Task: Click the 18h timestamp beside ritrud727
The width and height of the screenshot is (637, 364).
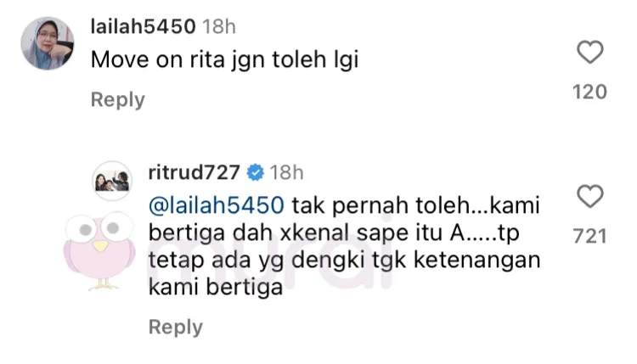Action: (x=287, y=172)
